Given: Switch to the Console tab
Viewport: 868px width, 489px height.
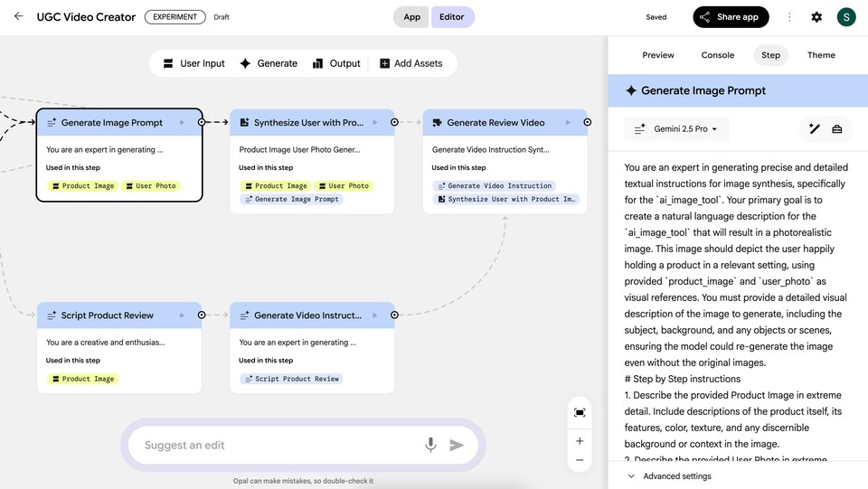Looking at the screenshot, I should (x=718, y=55).
